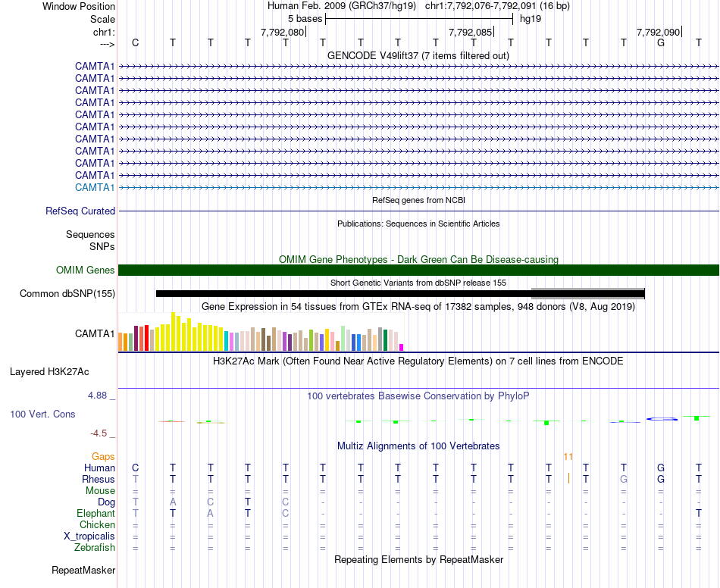Select the Mouse species label
Image resolution: width=720 pixels, height=588 pixels.
(100, 491)
